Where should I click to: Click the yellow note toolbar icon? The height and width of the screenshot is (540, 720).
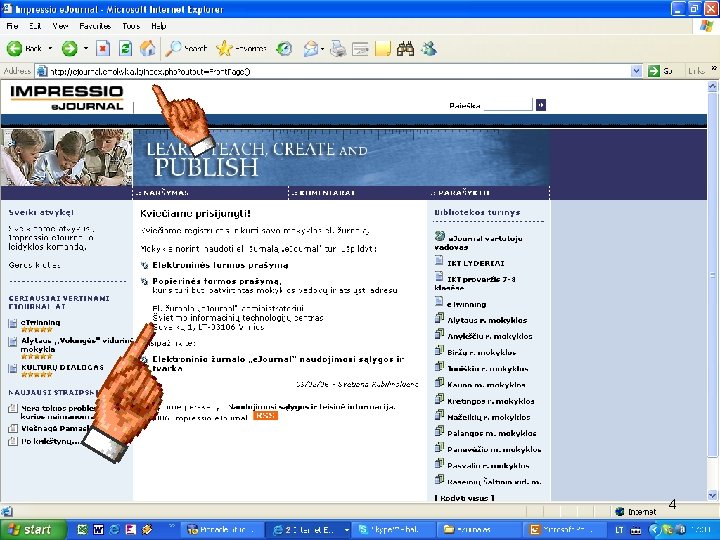pos(382,48)
